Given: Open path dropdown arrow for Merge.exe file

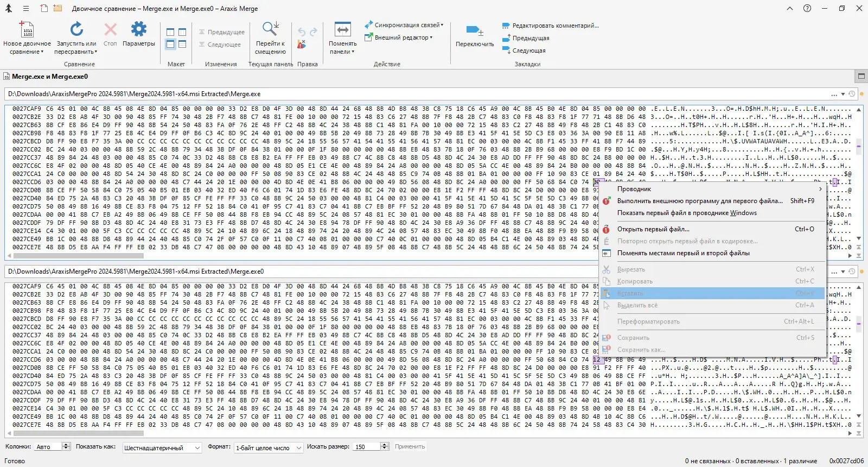Looking at the screenshot, I should click(x=843, y=94).
